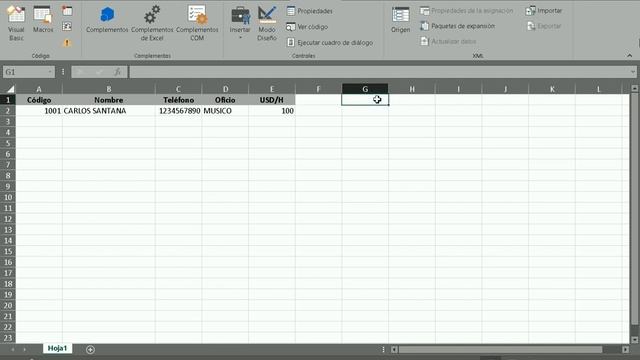Click Actualizar datos in XML group
The height and width of the screenshot is (360, 640).
point(448,41)
